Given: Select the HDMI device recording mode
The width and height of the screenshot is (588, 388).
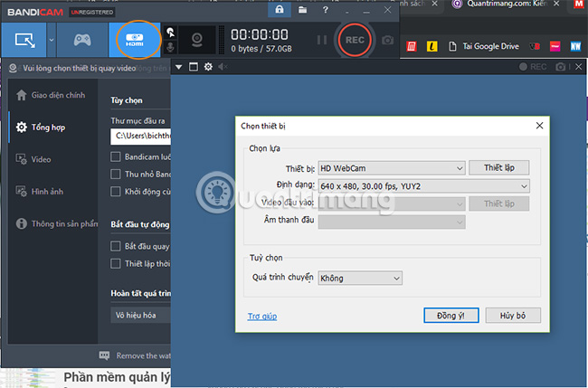Looking at the screenshot, I should click(x=135, y=40).
